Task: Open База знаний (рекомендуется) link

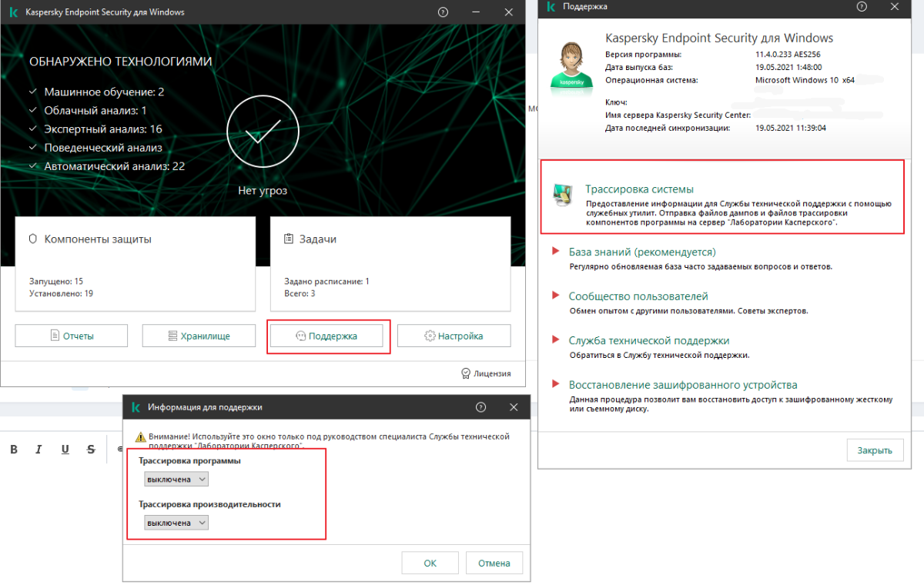Action: click(x=642, y=252)
